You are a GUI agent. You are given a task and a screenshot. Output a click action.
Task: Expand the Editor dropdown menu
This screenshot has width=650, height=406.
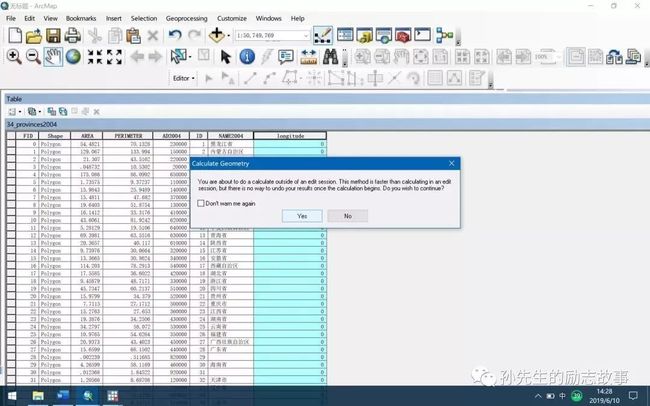tap(184, 78)
